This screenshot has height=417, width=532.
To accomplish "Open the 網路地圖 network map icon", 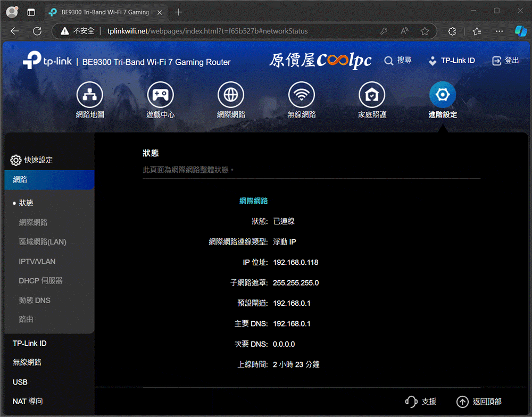I will 89,95.
